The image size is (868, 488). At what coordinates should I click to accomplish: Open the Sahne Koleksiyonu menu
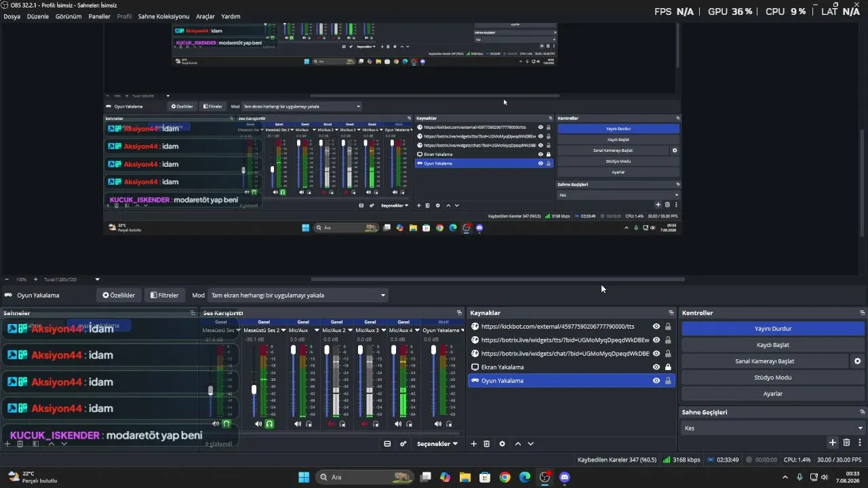coord(163,16)
